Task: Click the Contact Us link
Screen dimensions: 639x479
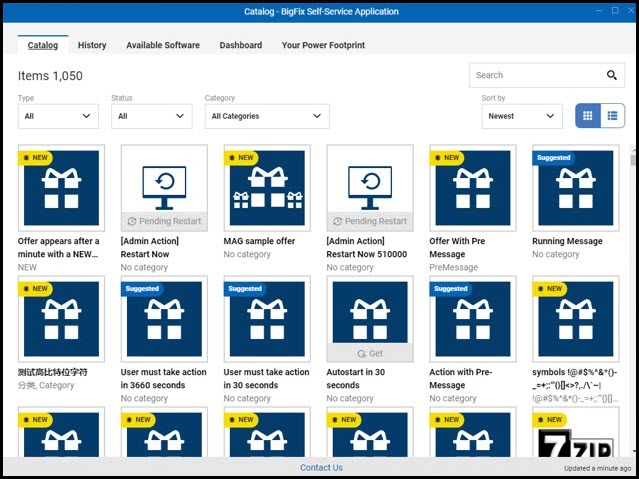Action: pos(321,467)
